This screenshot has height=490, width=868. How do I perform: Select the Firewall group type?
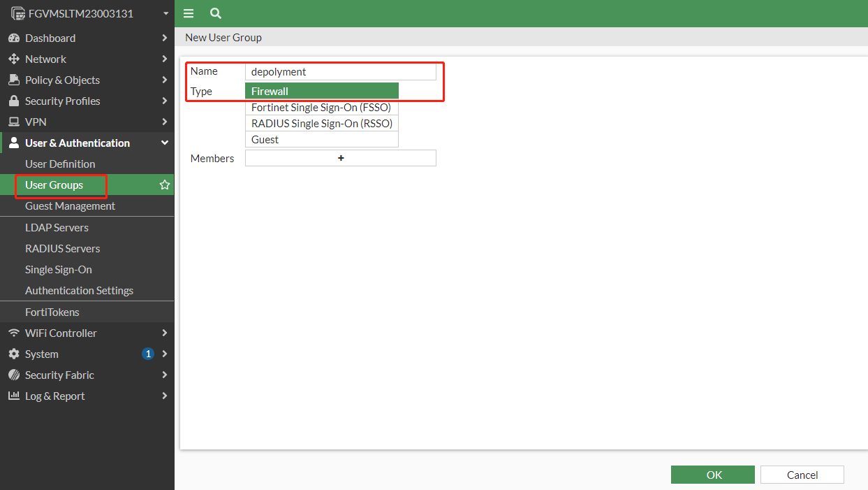(x=321, y=90)
